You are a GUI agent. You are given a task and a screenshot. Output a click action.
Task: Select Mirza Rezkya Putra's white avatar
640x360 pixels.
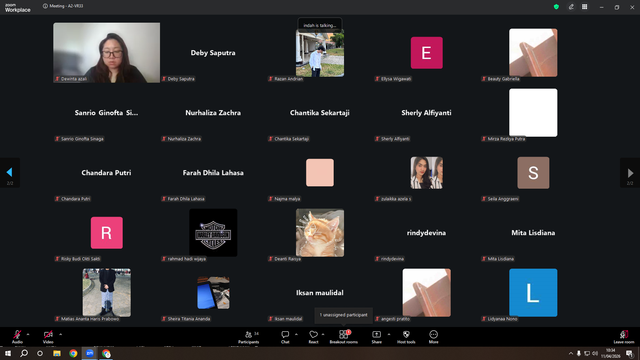pos(533,113)
